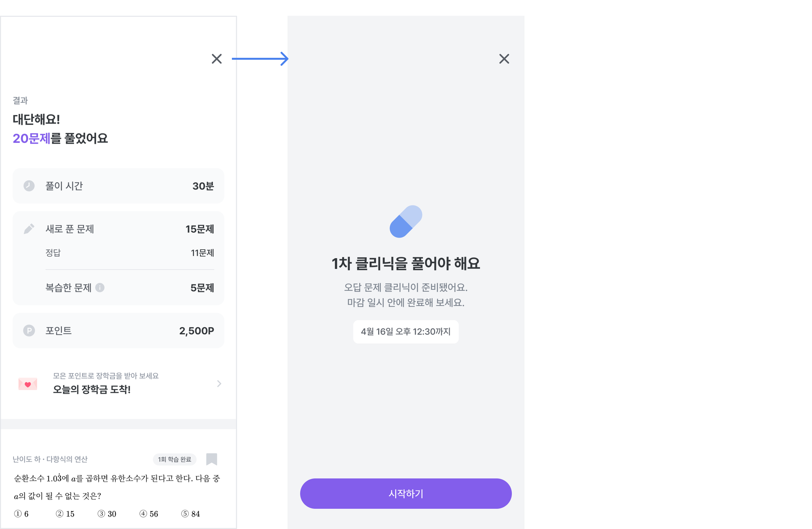Tap the info icon beside 복습한 문제
The height and width of the screenshot is (529, 812).
[x=100, y=287]
